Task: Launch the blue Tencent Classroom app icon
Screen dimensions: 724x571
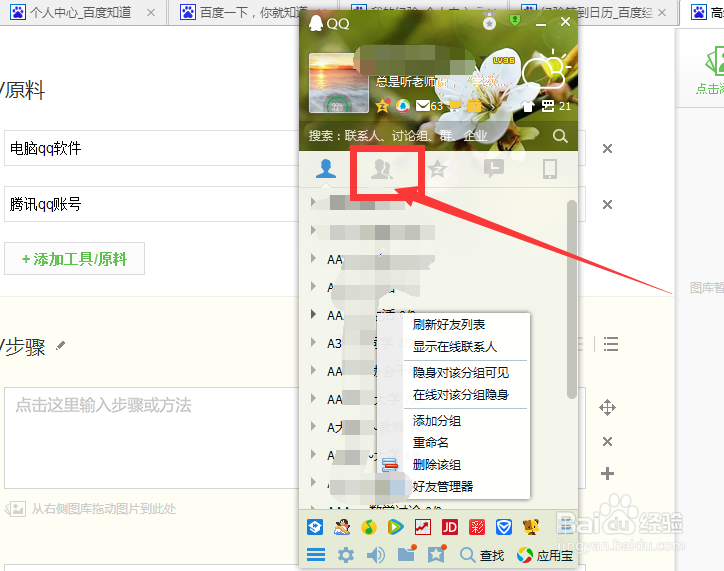Action: click(315, 527)
